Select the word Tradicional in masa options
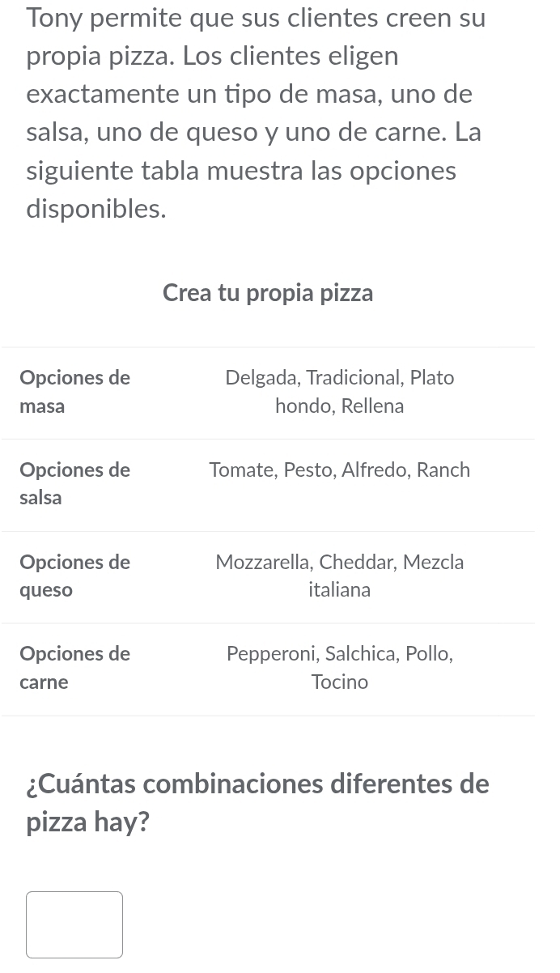This screenshot has height=973, width=560. [352, 377]
